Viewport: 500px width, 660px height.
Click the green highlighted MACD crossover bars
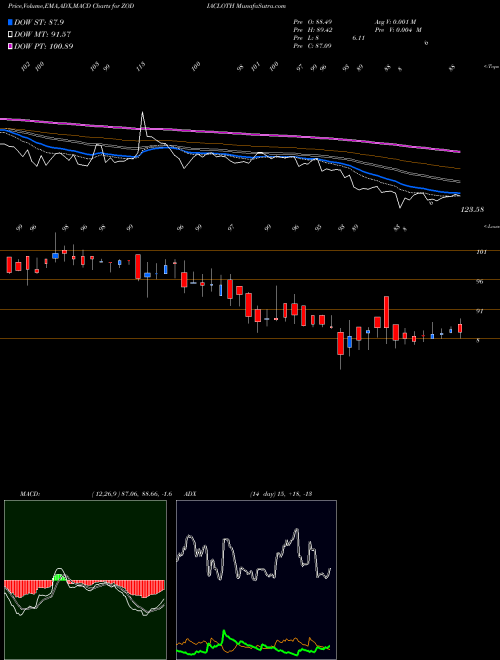click(x=59, y=577)
